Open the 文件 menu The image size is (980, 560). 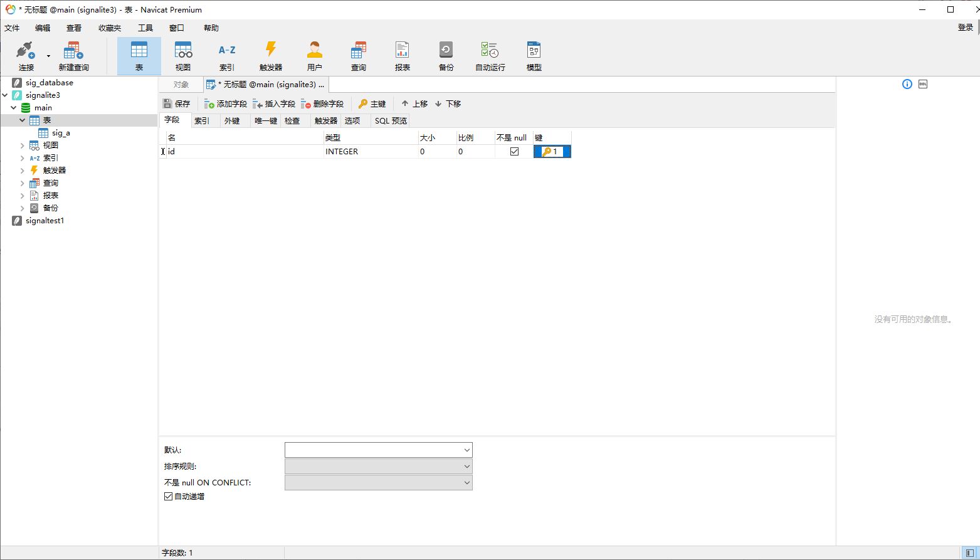[12, 28]
